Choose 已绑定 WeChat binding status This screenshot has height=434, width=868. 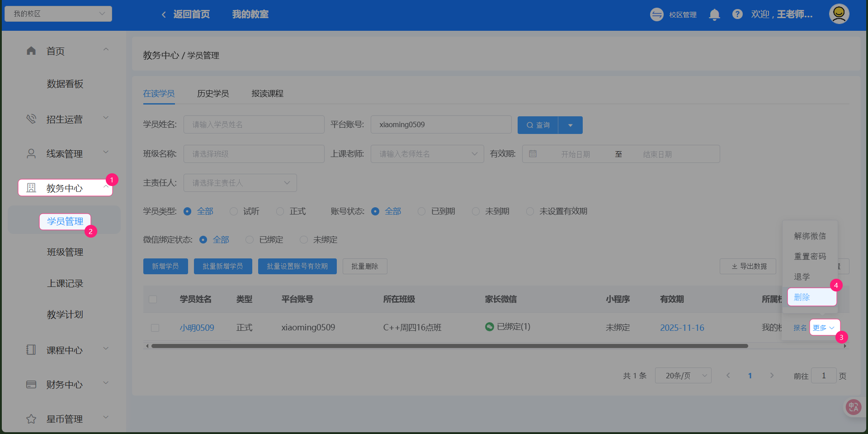pyautogui.click(x=250, y=240)
